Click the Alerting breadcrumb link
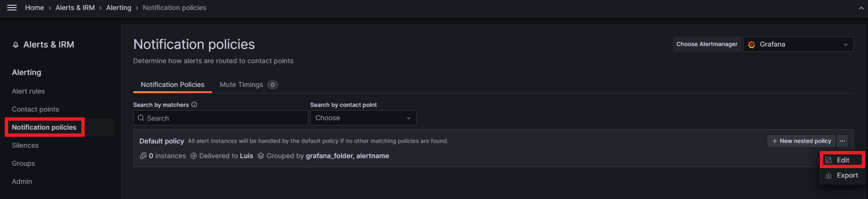868x199 pixels. [118, 8]
